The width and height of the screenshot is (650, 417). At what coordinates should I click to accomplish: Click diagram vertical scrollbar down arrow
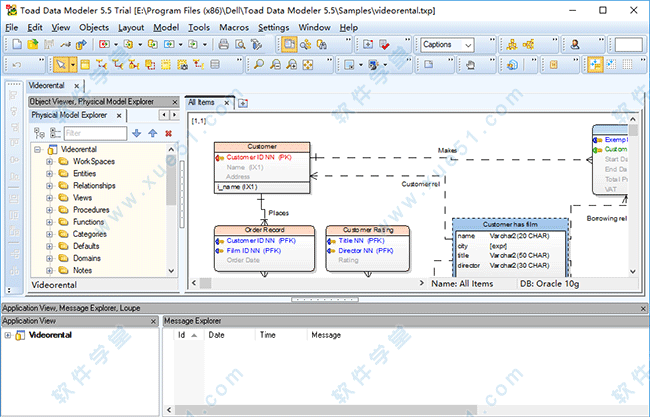(x=633, y=272)
